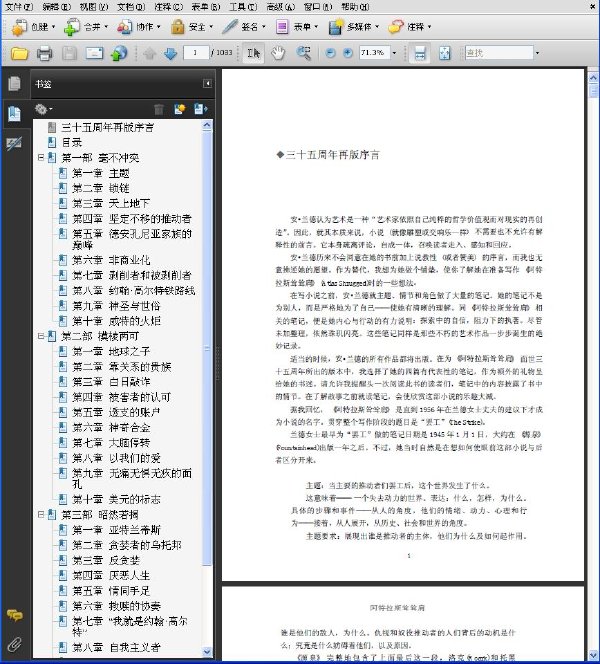600x664 pixels.
Task: Open the zoom level dropdown arrow
Action: click(395, 53)
